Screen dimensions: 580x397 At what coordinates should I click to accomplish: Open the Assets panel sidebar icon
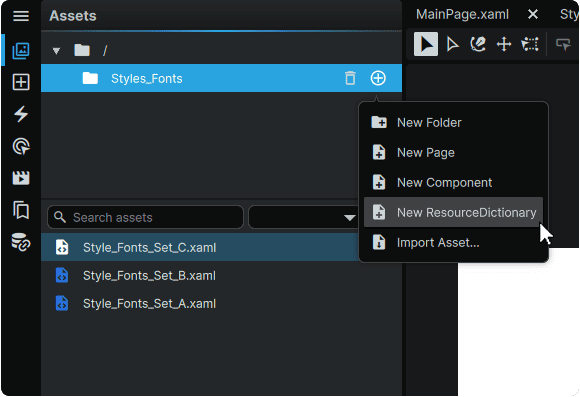[x=21, y=50]
